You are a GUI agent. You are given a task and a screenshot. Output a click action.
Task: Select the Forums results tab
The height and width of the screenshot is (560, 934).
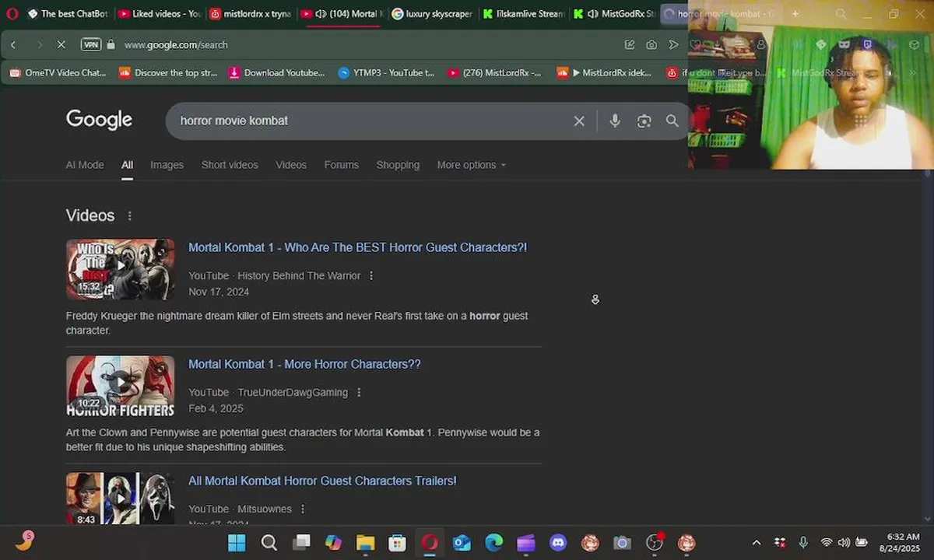(x=342, y=165)
